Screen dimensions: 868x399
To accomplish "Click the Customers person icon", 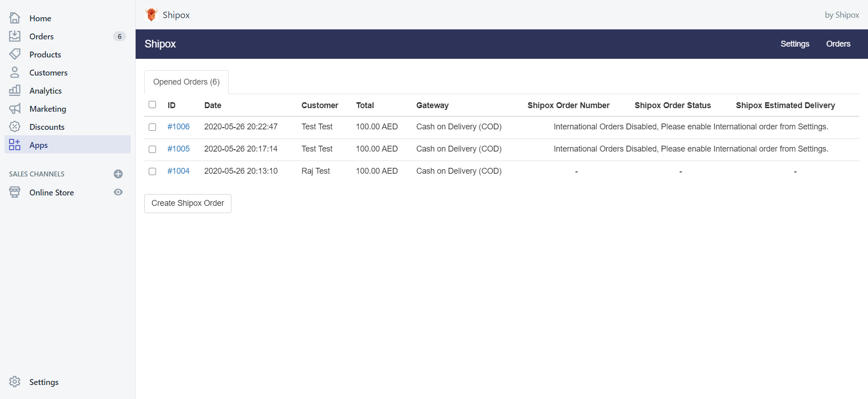I will [15, 72].
